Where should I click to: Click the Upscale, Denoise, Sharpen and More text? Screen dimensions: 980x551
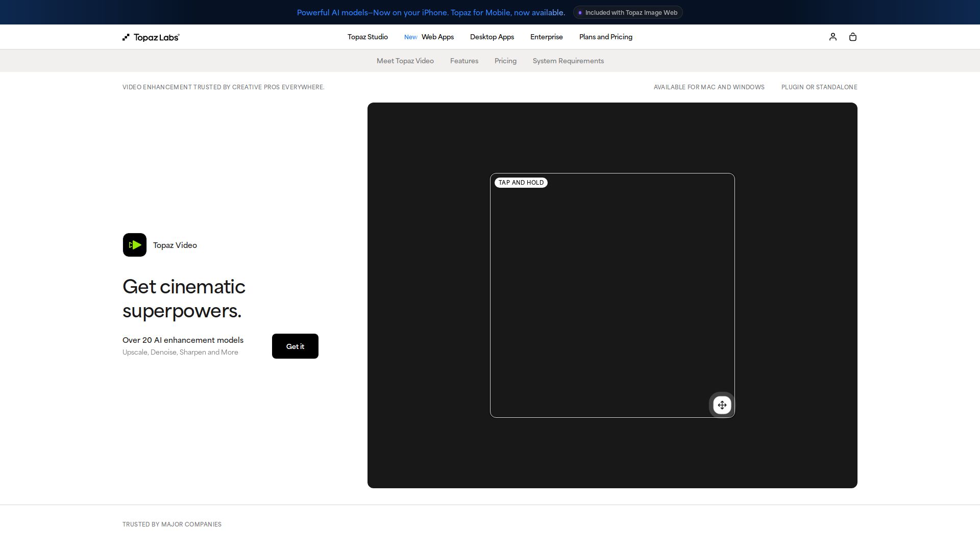coord(180,353)
